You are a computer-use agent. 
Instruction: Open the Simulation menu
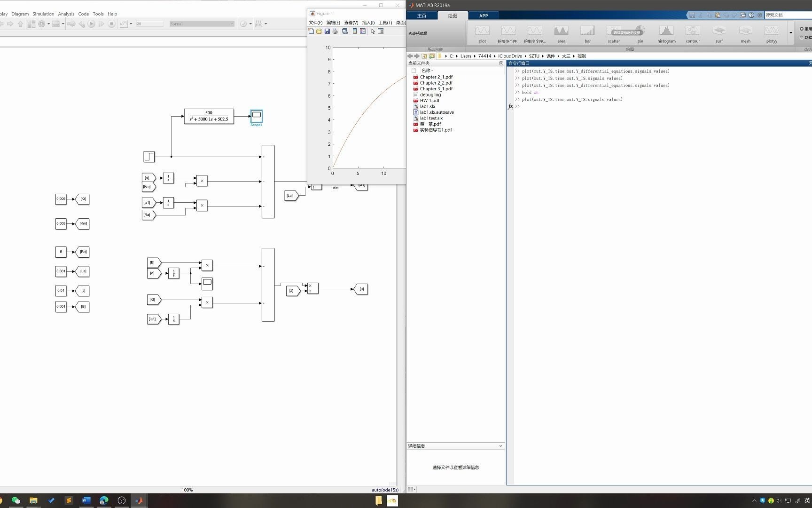pos(43,14)
